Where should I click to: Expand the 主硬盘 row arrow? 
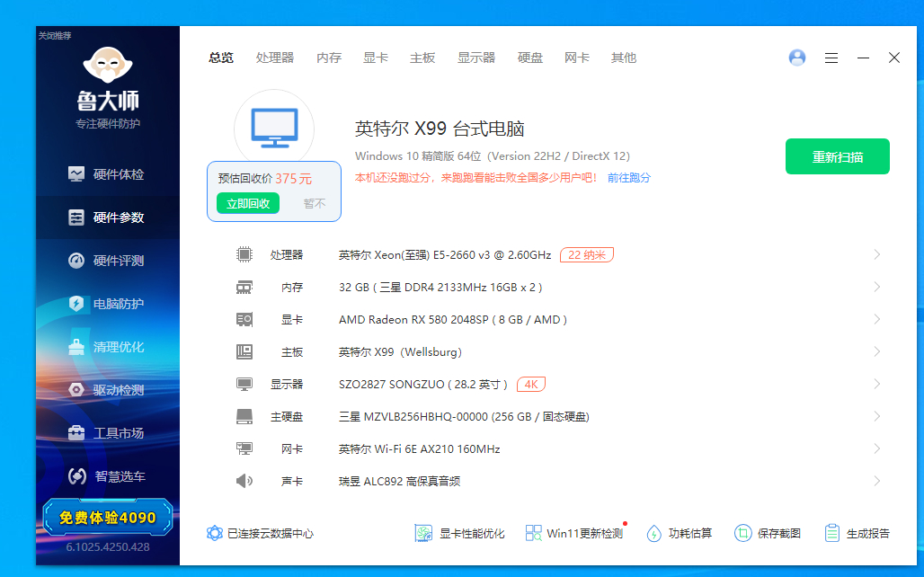point(877,417)
